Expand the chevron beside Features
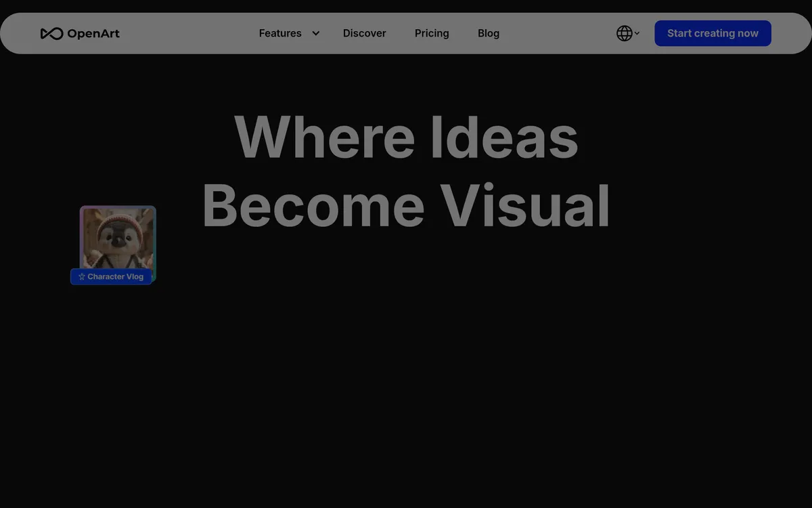This screenshot has width=812, height=508. [x=315, y=33]
